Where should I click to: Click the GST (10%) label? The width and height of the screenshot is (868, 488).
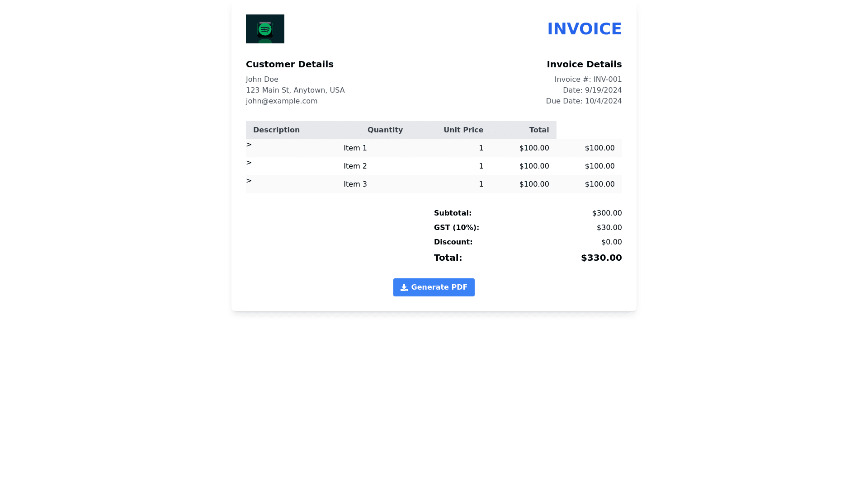[456, 228]
